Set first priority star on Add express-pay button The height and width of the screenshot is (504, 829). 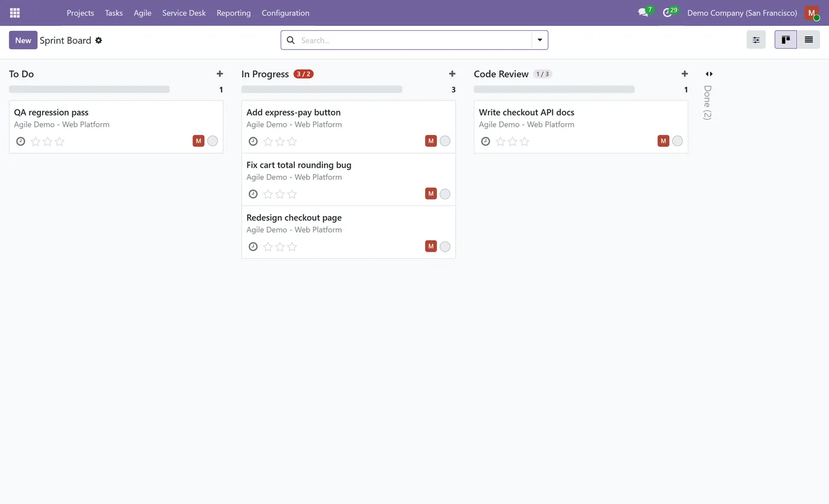pyautogui.click(x=268, y=142)
